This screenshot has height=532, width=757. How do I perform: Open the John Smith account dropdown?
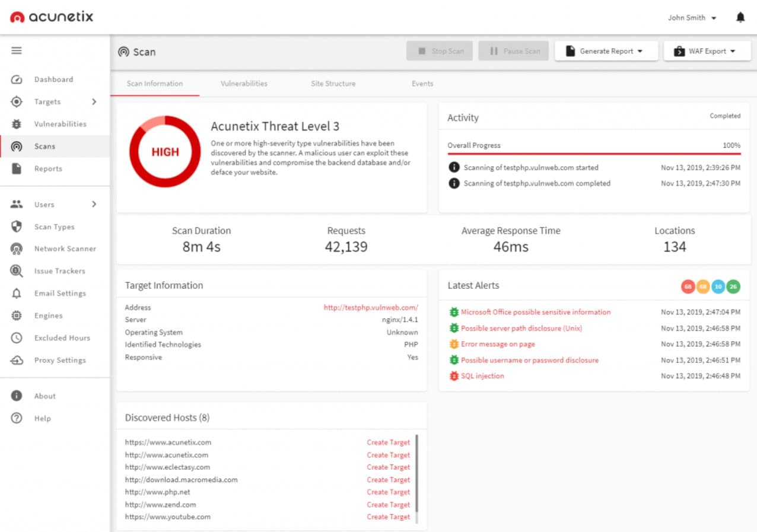(692, 18)
